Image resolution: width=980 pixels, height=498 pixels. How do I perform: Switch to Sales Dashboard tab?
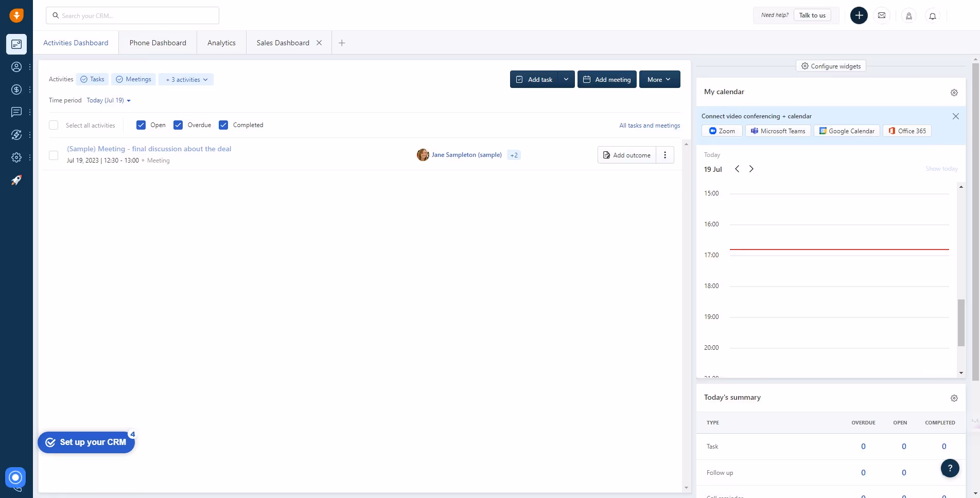point(283,43)
